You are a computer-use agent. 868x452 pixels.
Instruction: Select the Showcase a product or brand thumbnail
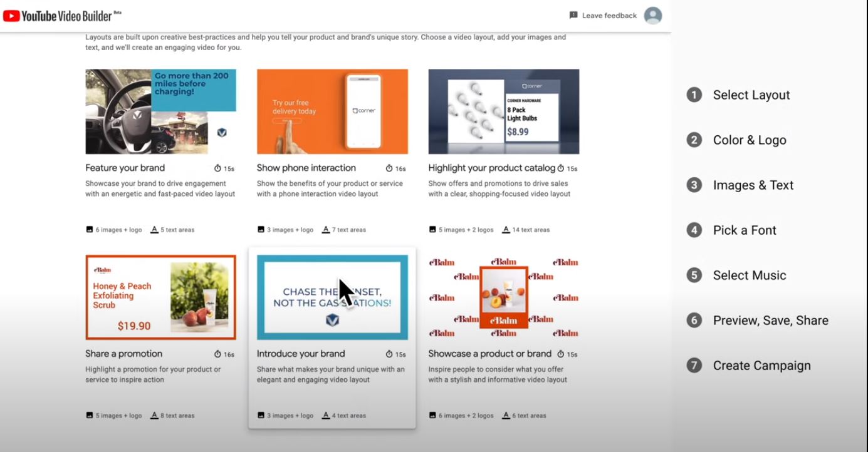504,297
